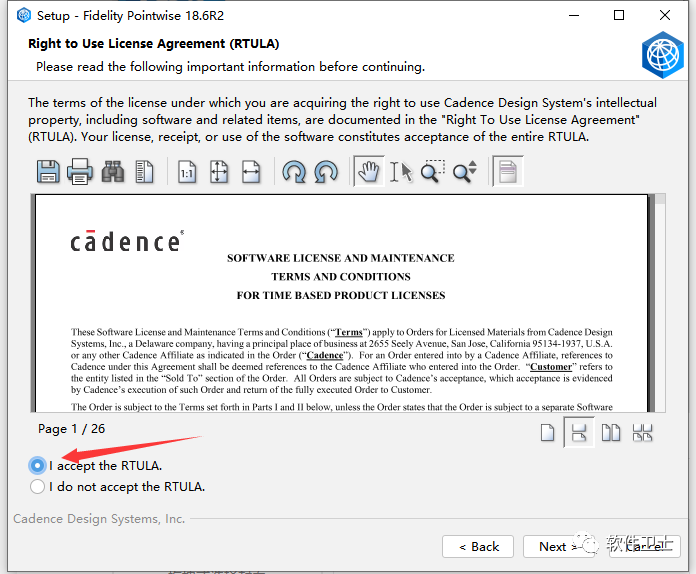Screen dimensions: 696x574
Task: Maximize the Setup window
Action: point(619,16)
